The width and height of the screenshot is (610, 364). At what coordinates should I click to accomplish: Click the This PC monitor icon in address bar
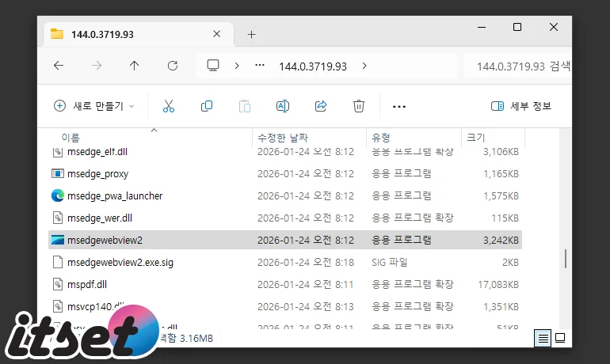[213, 66]
